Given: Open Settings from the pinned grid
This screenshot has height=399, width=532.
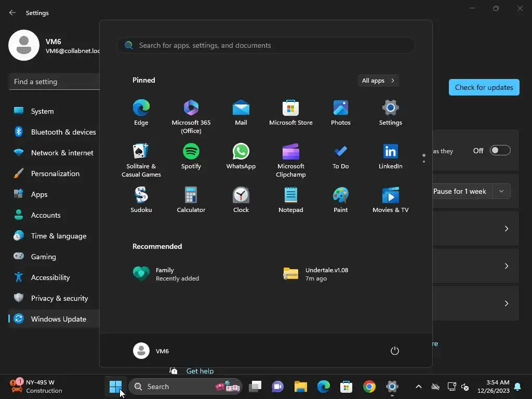Looking at the screenshot, I should (x=391, y=113).
